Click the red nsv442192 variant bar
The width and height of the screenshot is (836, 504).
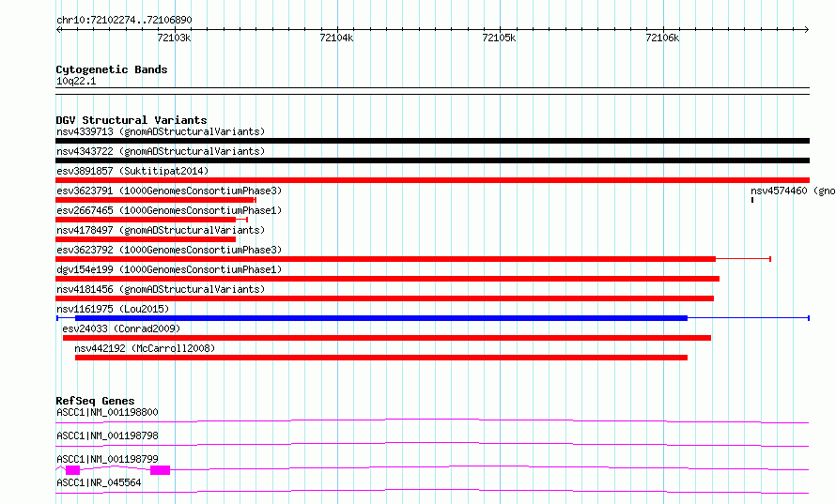coord(381,358)
